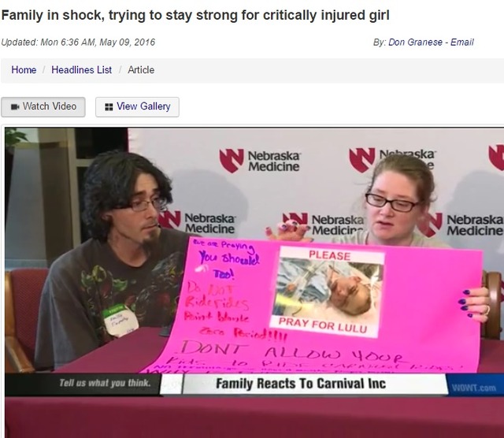504x438 pixels.
Task: Click the article's updated date text
Action: point(78,42)
